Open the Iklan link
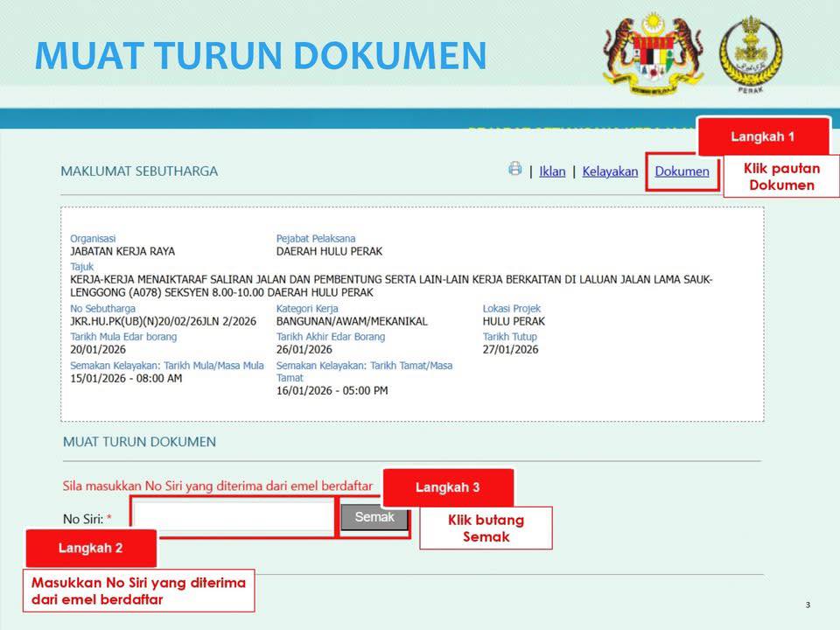 tap(552, 171)
